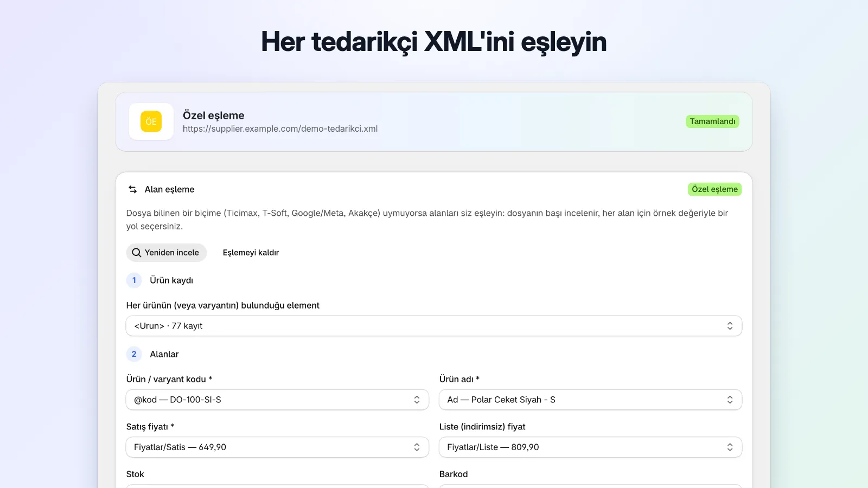The height and width of the screenshot is (488, 868).
Task: Click the green Özel eşleme badge
Action: (714, 189)
